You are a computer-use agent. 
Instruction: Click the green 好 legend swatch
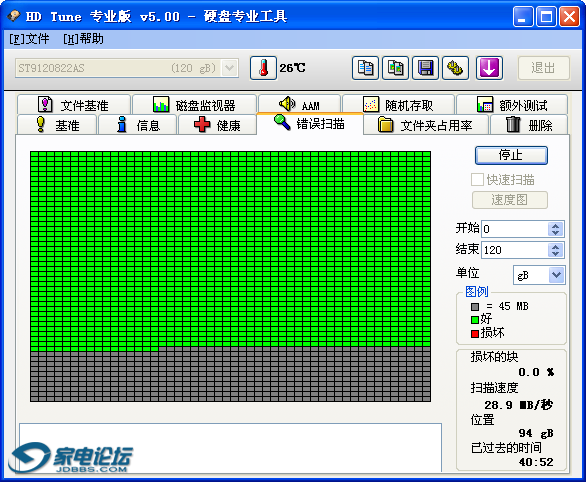pyautogui.click(x=475, y=320)
